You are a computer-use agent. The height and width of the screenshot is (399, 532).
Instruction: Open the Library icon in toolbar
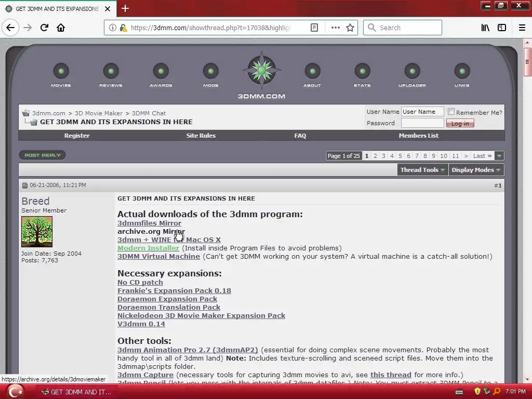(485, 28)
